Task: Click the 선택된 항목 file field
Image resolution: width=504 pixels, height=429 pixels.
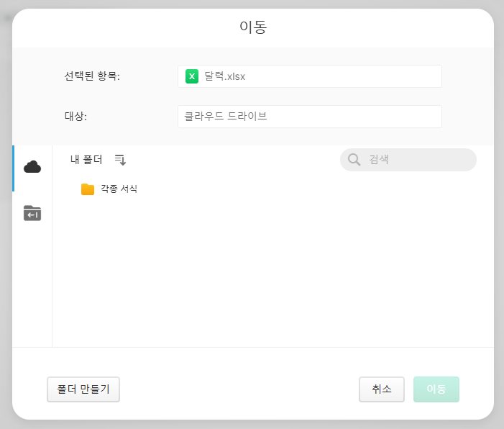Action: [310, 76]
